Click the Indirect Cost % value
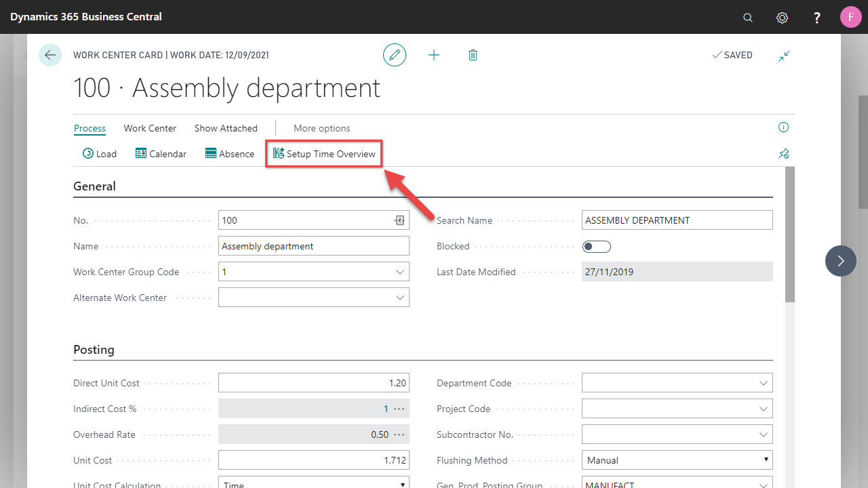This screenshot has width=868, height=488. click(x=386, y=409)
